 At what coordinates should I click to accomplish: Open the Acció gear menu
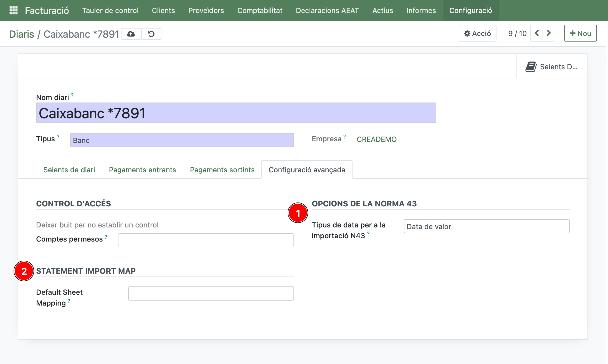point(477,34)
